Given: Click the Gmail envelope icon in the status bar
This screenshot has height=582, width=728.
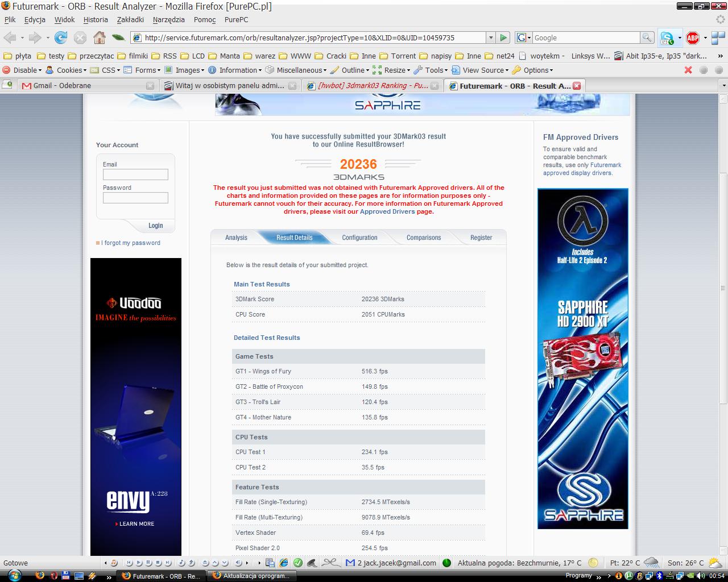Looking at the screenshot, I should [x=350, y=563].
